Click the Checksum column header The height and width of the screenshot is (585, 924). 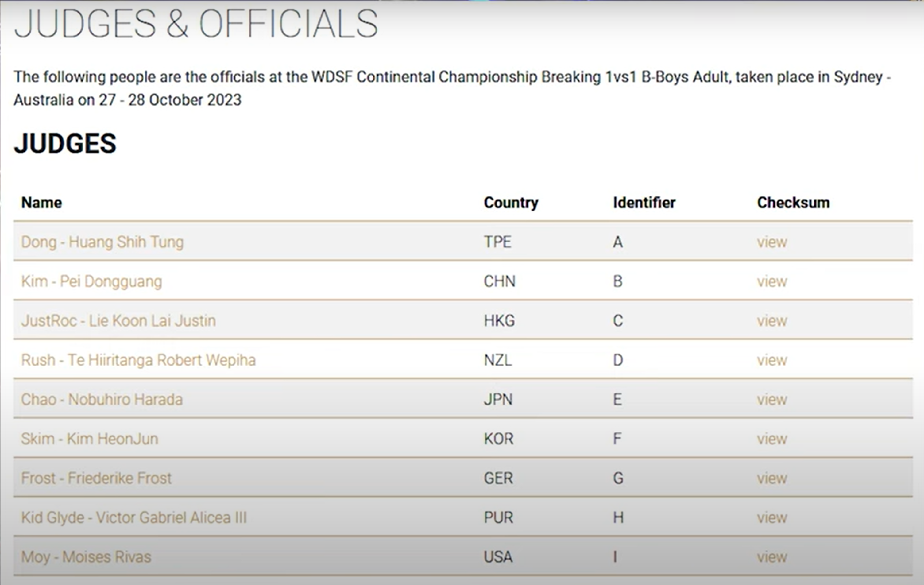793,203
